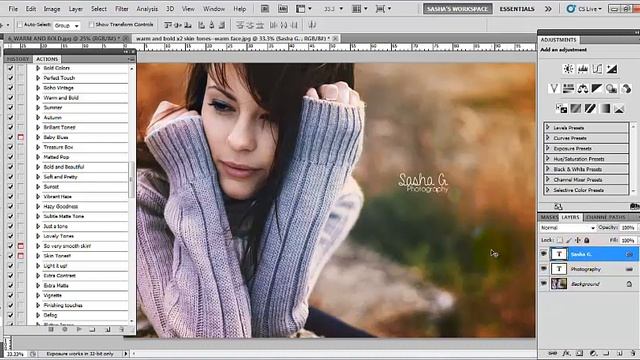Image resolution: width=640 pixels, height=360 pixels.
Task: Click the layer Fill value field
Action: [x=628, y=240]
